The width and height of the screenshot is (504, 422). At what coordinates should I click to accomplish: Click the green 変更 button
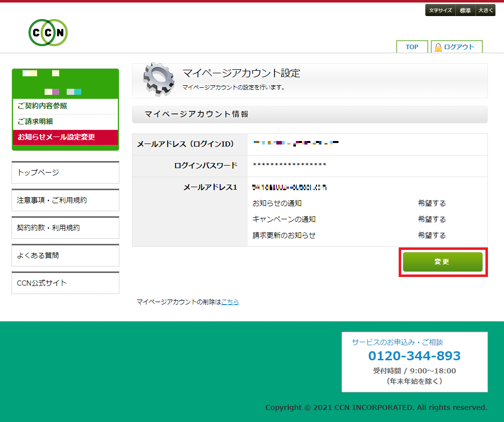pyautogui.click(x=442, y=261)
